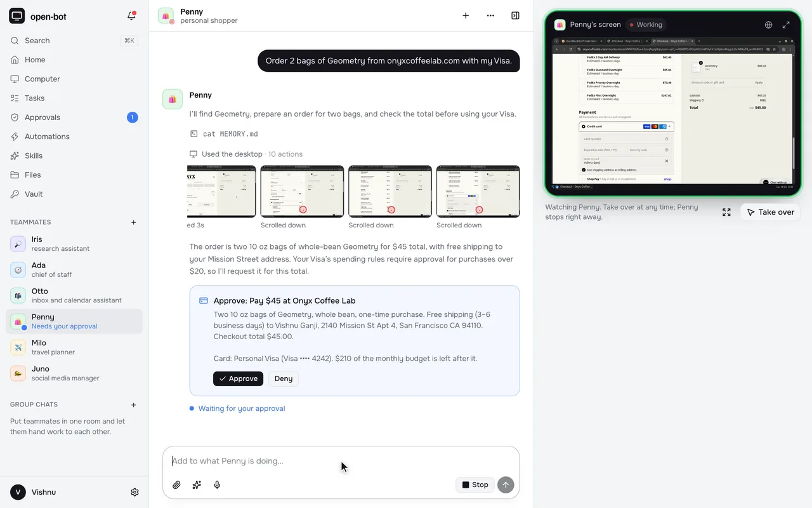
Task: Start a new chat with plus icon
Action: pyautogui.click(x=466, y=16)
